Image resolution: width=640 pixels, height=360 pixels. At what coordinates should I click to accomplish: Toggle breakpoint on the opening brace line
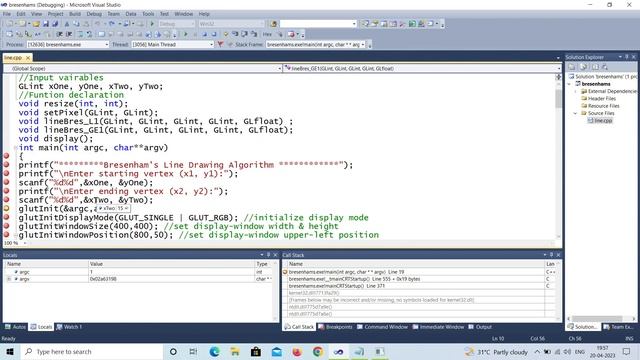(7, 156)
